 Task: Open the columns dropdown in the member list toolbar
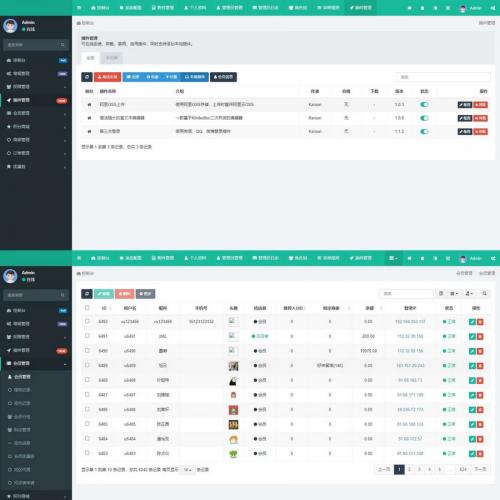[454, 293]
